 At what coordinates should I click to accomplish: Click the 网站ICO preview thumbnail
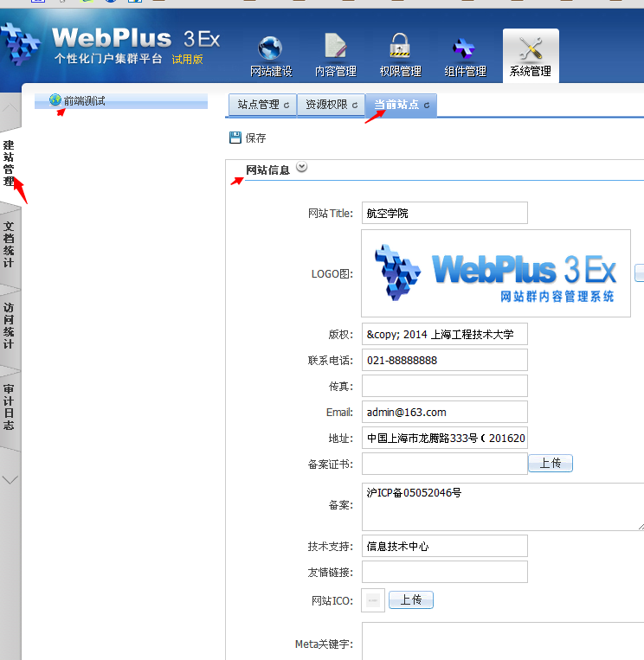click(x=373, y=600)
